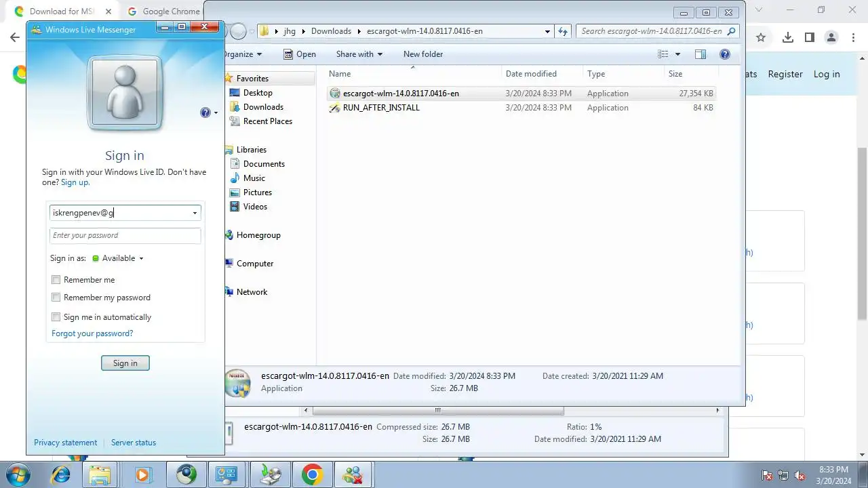The height and width of the screenshot is (488, 868).
Task: Open view options dropdown arrow
Action: 677,54
